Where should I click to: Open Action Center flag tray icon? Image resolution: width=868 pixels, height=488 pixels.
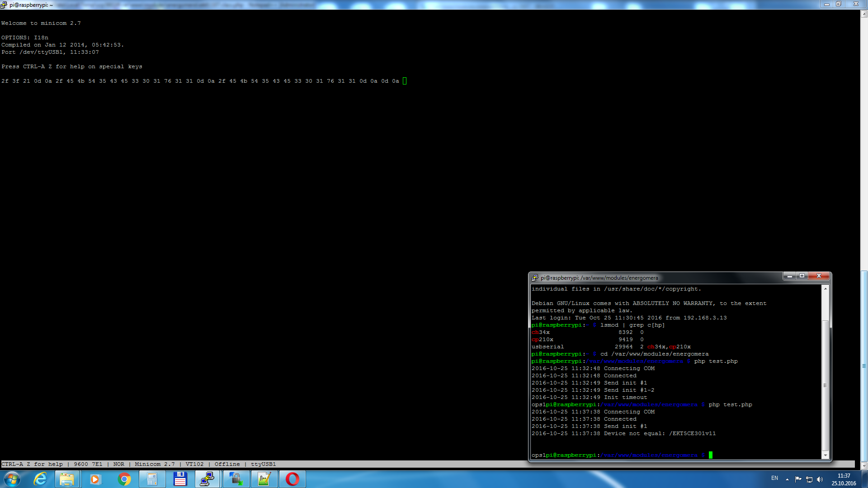pyautogui.click(x=798, y=479)
